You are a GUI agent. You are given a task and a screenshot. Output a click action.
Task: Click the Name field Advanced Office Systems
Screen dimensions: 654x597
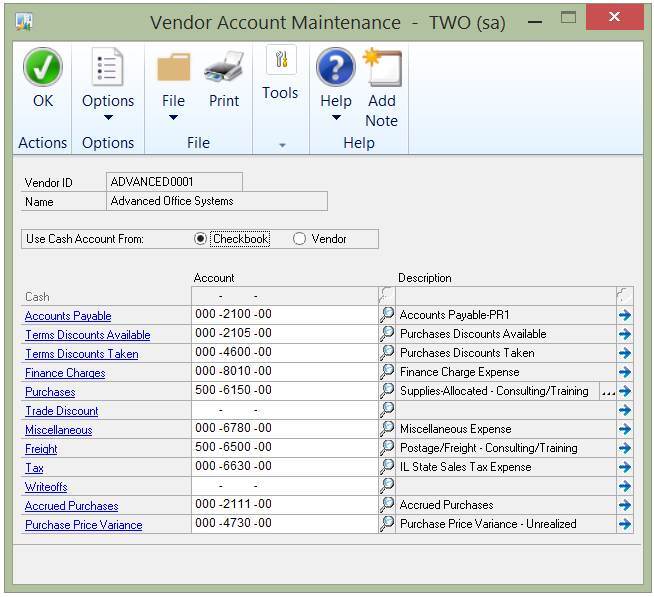pos(217,201)
